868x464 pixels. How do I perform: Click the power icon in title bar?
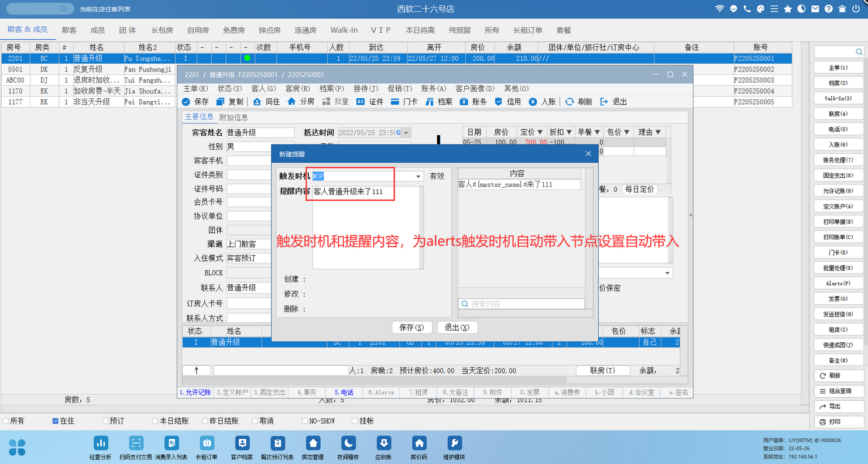(x=856, y=9)
